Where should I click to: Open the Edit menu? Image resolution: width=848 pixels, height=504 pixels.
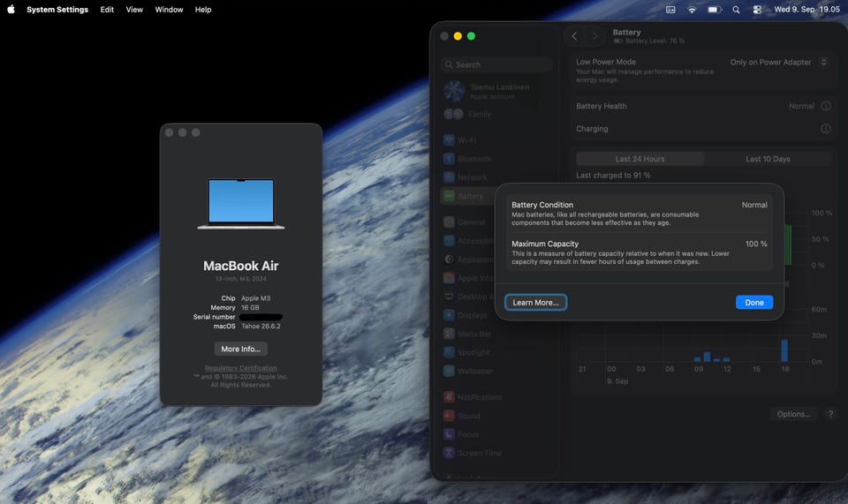[107, 9]
